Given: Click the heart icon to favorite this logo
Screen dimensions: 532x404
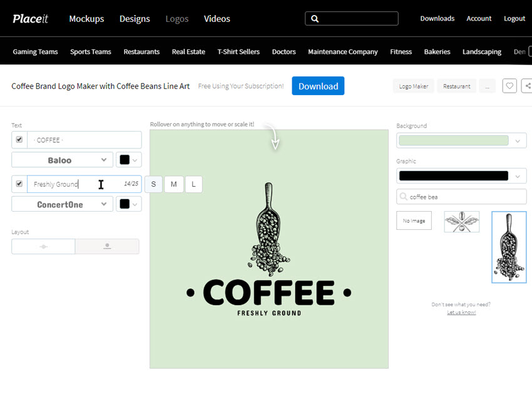Looking at the screenshot, I should click(x=509, y=86).
